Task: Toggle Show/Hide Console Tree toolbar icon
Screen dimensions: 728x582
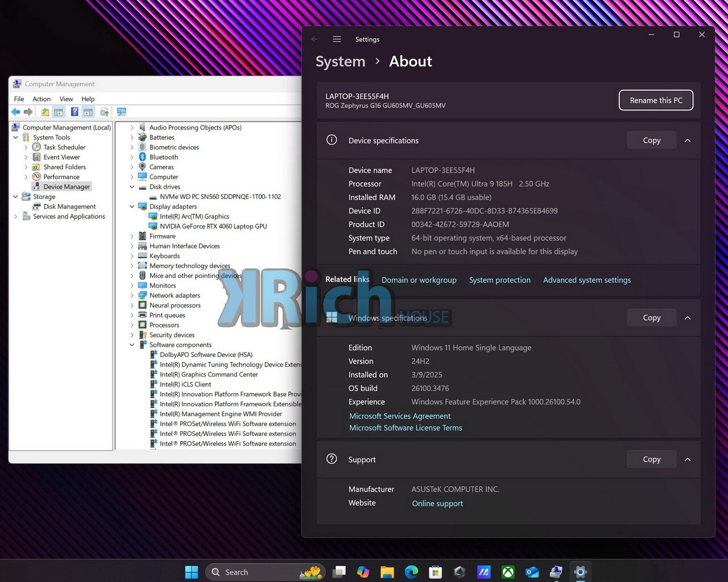Action: [x=59, y=112]
